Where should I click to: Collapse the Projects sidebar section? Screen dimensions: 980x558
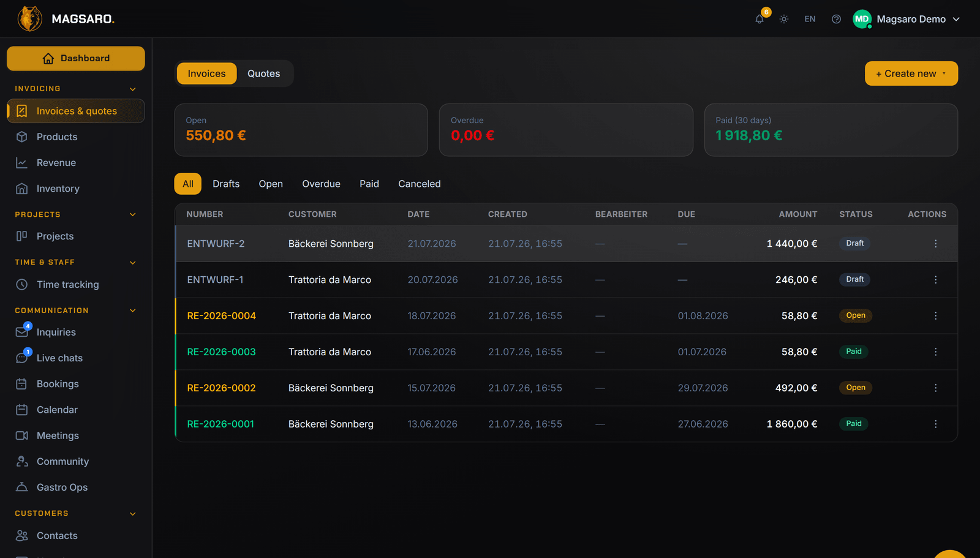click(x=133, y=214)
